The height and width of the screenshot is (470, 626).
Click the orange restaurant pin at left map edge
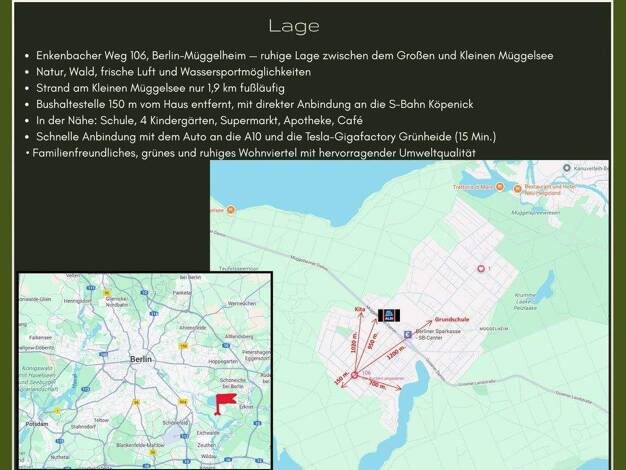pyautogui.click(x=232, y=210)
